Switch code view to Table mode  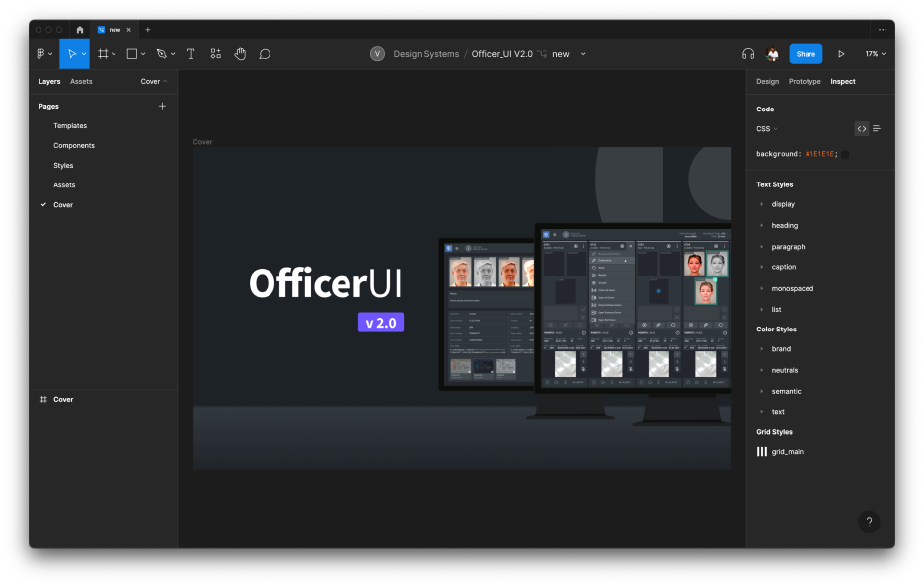coord(877,128)
